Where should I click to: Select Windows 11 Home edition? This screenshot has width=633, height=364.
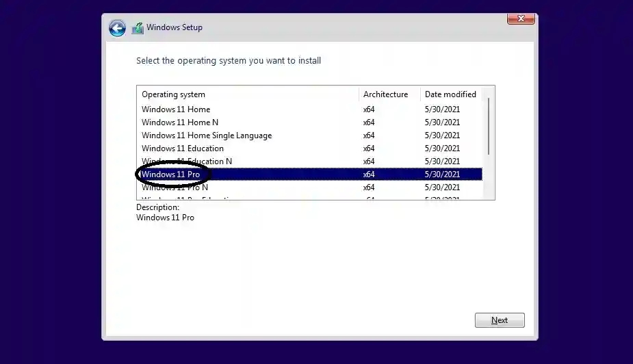[309, 109]
